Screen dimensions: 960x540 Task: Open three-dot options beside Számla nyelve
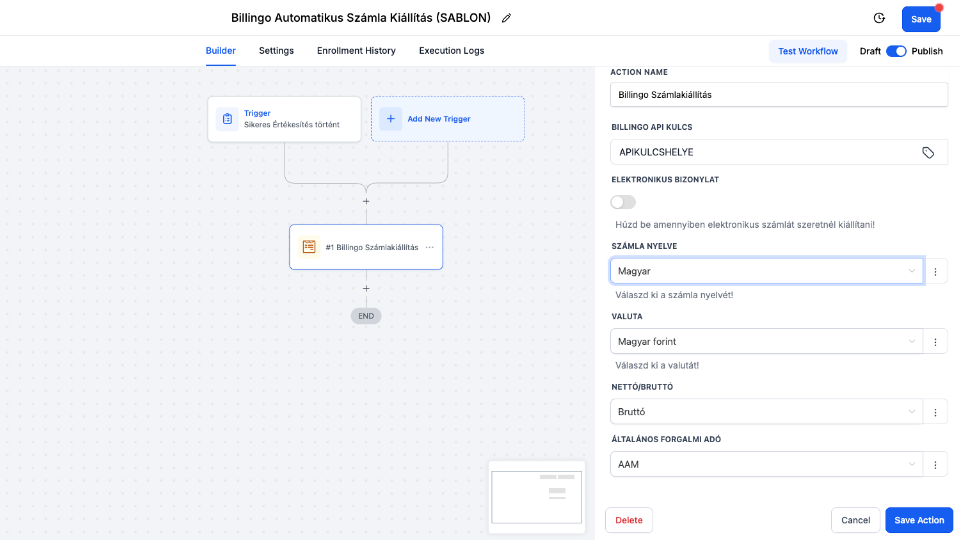click(936, 271)
